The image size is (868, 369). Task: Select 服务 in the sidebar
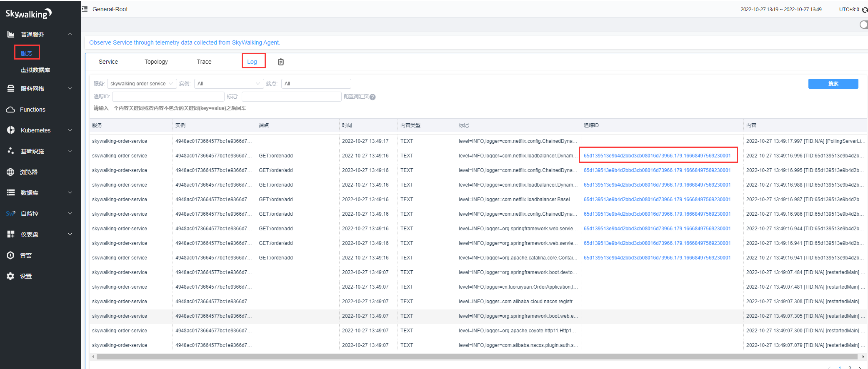(27, 53)
